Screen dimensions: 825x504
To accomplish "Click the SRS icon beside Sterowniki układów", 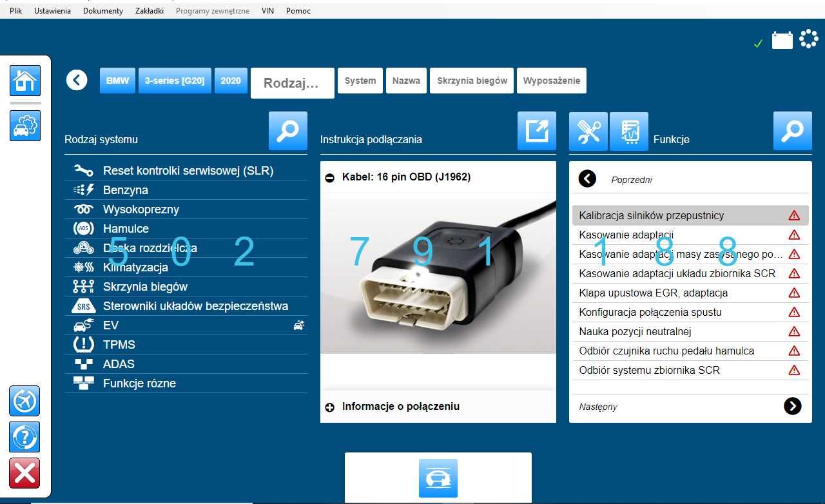I will click(x=84, y=306).
